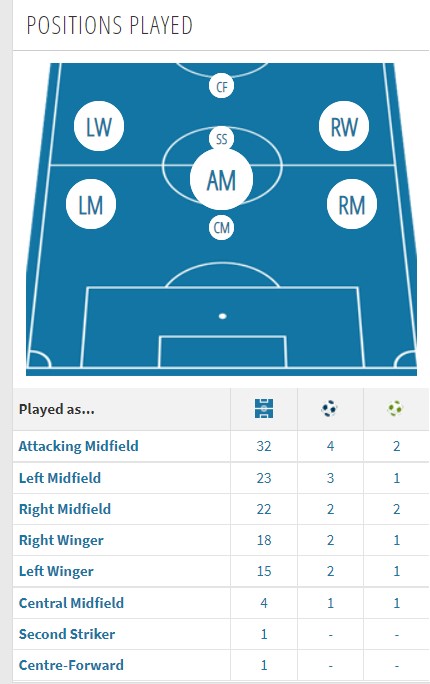This screenshot has width=430, height=684.
Task: Select the small CF marker
Action: point(222,86)
